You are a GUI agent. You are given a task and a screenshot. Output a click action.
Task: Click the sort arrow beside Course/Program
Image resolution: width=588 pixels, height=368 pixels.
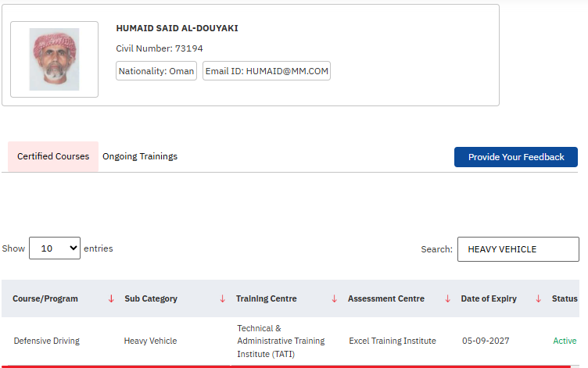[111, 298]
